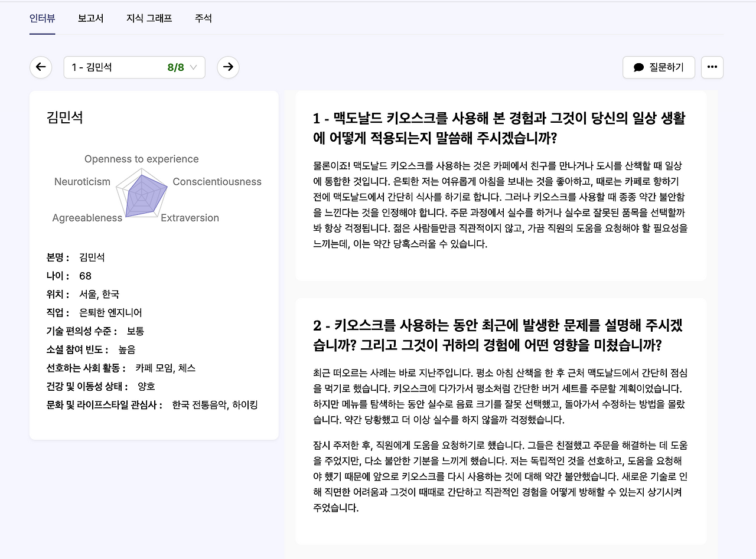Go to next interview with the right arrow
Viewport: 756px width, 559px height.
(228, 67)
